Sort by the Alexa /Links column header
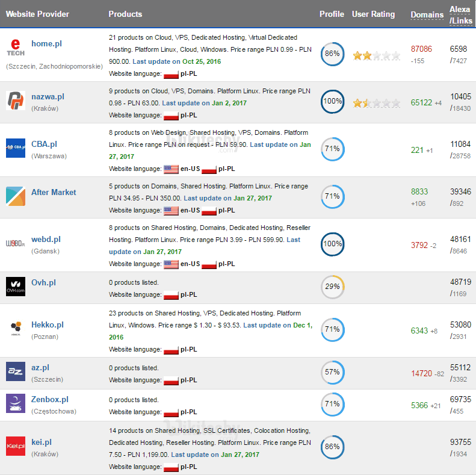Viewport: 476px width, 475px height. (x=460, y=14)
